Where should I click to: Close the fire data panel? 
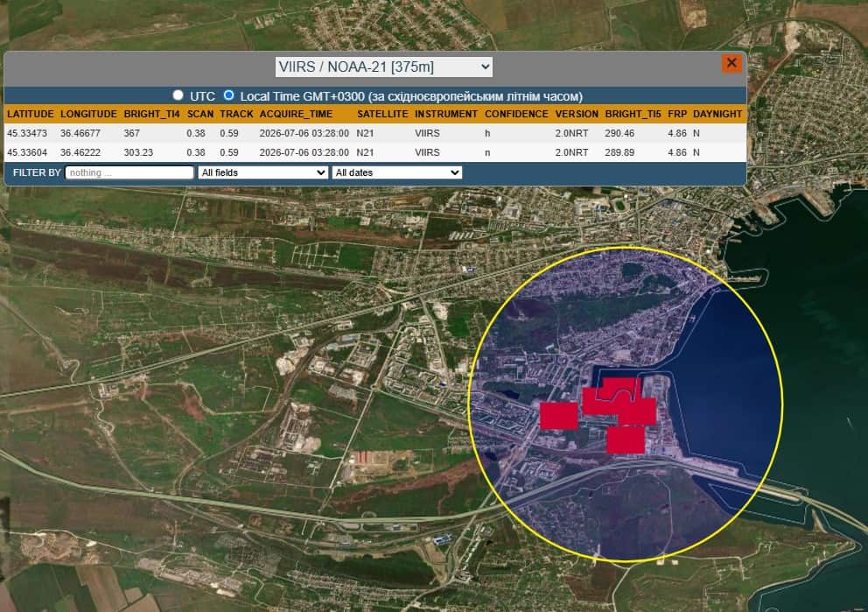tap(731, 63)
